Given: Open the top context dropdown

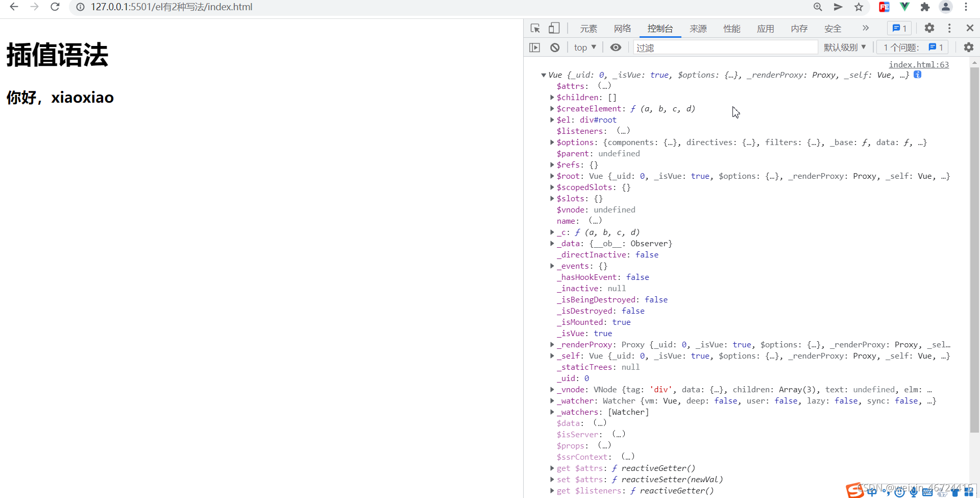Looking at the screenshot, I should pyautogui.click(x=585, y=48).
